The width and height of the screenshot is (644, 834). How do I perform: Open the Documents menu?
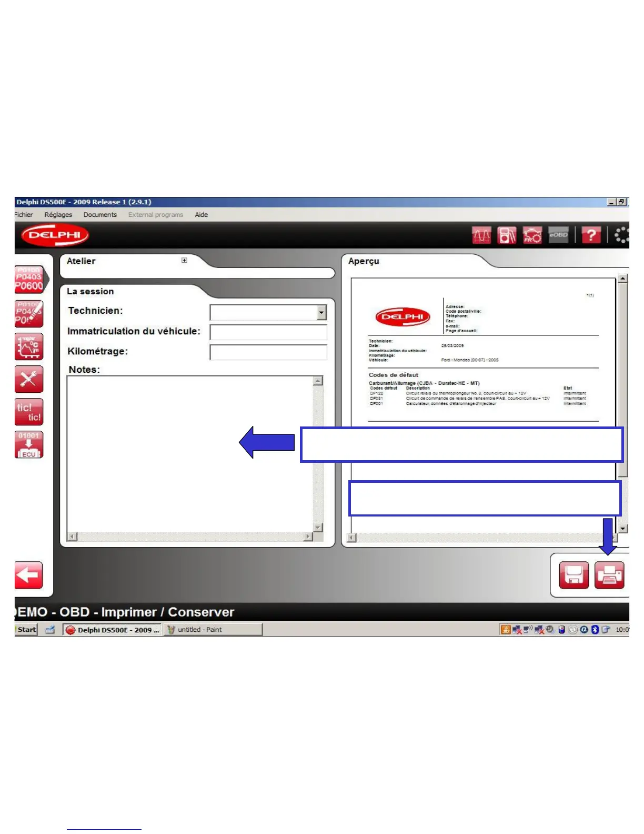coord(100,214)
